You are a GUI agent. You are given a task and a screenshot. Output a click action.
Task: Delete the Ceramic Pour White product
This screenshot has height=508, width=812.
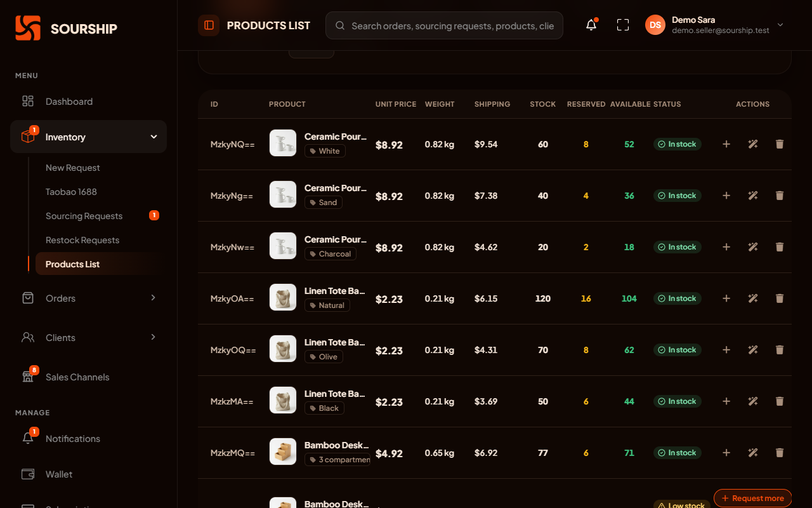tap(780, 144)
